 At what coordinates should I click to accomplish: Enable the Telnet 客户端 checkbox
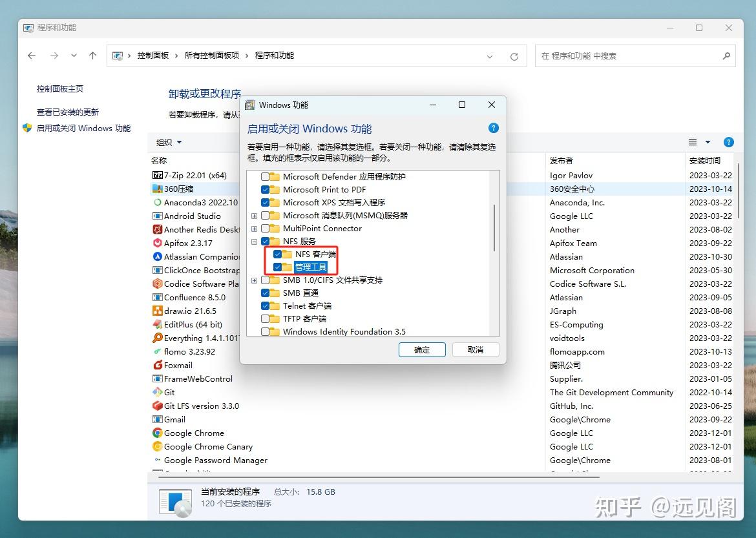click(265, 305)
